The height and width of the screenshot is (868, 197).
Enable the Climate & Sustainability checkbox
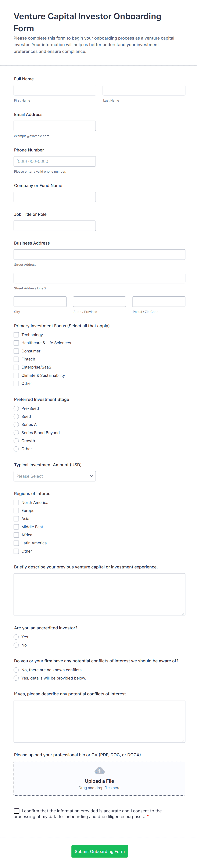coord(16,375)
